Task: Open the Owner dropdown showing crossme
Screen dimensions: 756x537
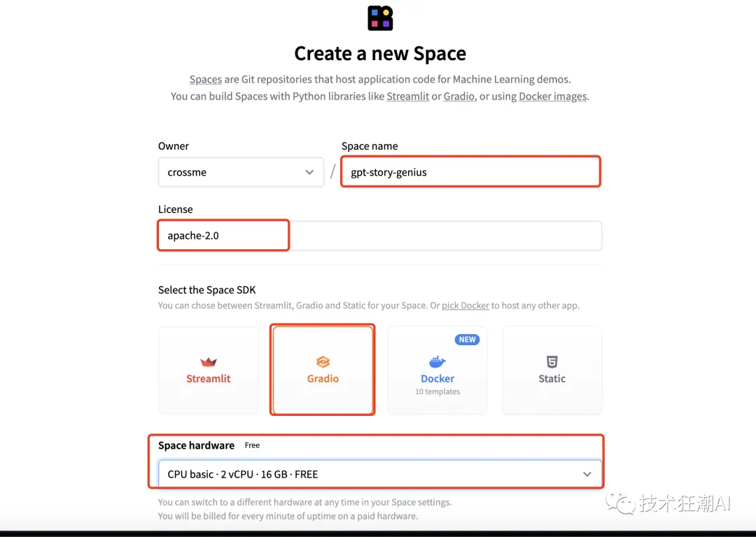Action: [240, 172]
